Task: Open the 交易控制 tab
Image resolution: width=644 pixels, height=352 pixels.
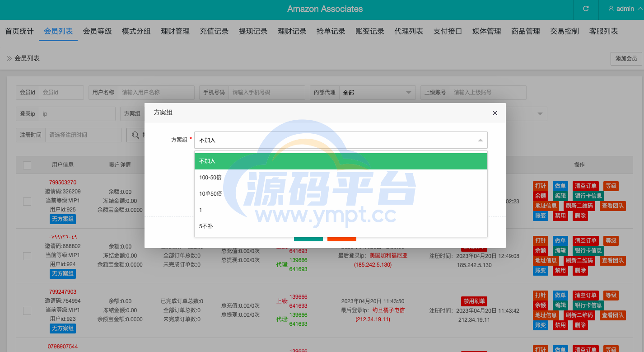Action: click(x=565, y=31)
